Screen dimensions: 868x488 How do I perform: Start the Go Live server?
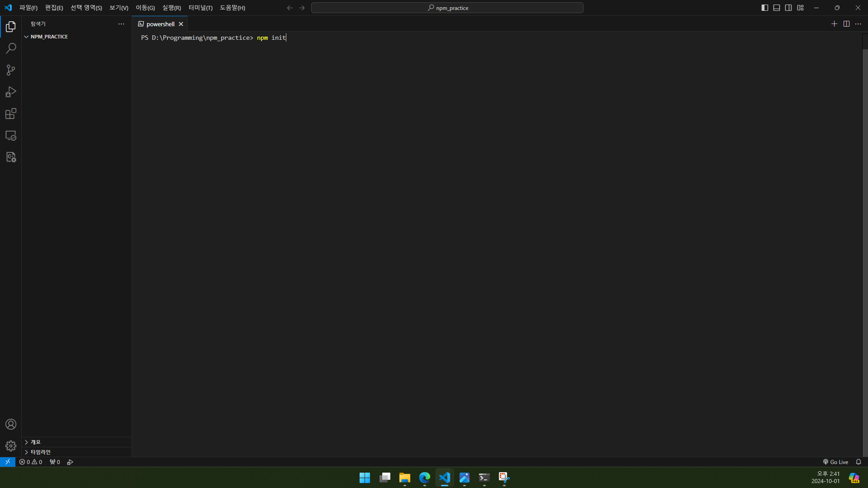click(x=835, y=462)
